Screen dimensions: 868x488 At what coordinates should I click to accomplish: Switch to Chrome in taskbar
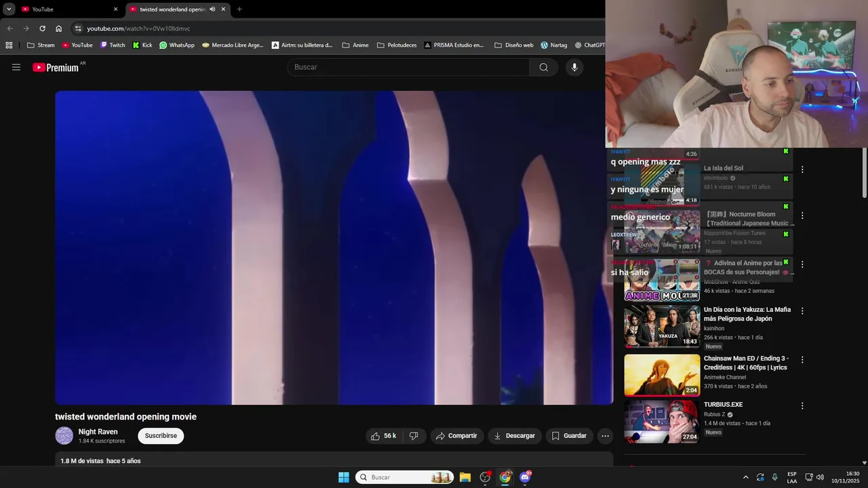pos(505,477)
